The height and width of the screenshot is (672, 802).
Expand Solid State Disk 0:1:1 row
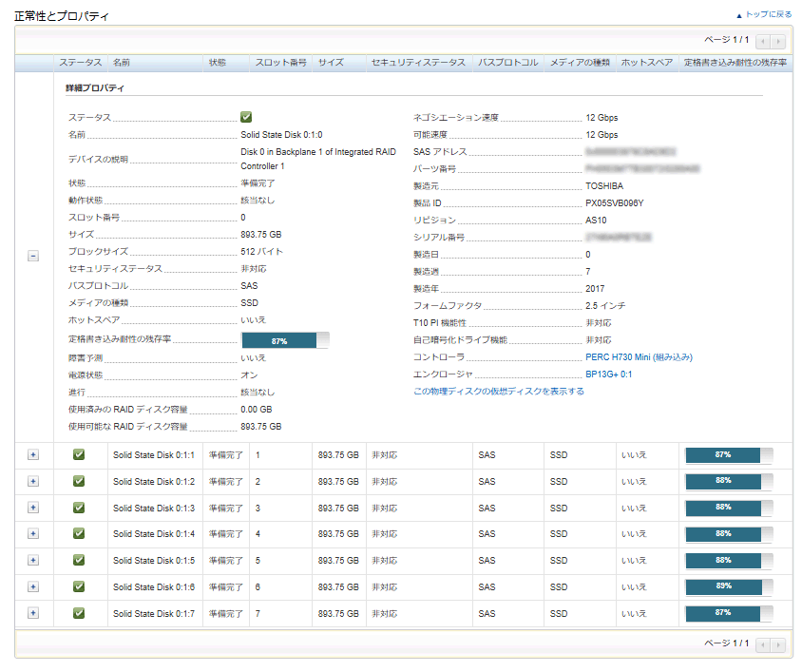point(33,455)
